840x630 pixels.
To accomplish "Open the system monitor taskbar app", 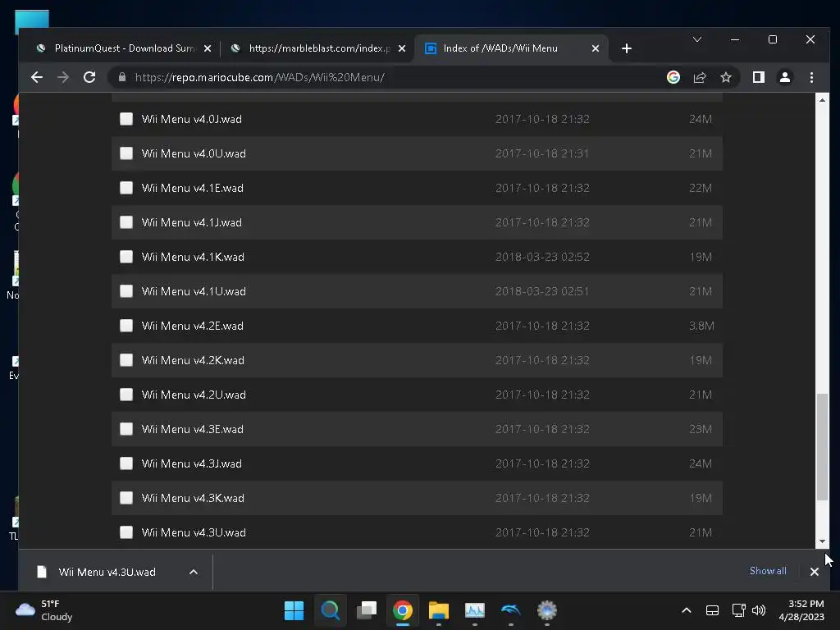I will (x=475, y=610).
